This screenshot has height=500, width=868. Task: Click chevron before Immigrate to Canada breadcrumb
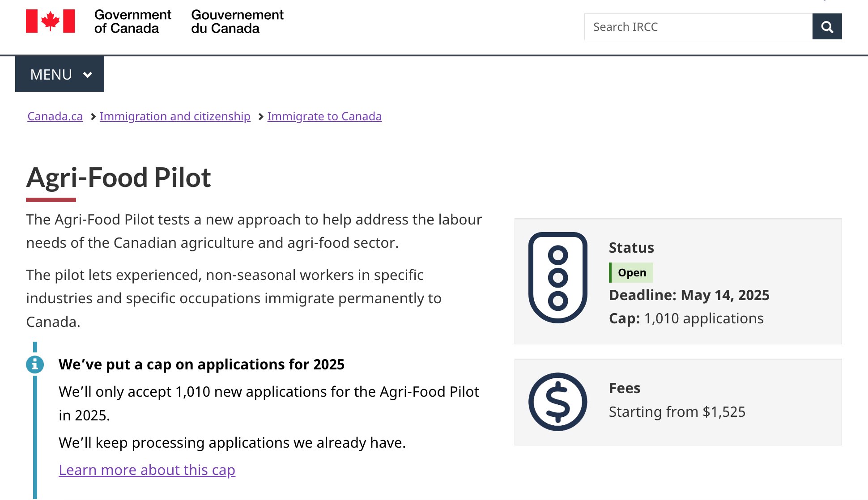point(261,117)
